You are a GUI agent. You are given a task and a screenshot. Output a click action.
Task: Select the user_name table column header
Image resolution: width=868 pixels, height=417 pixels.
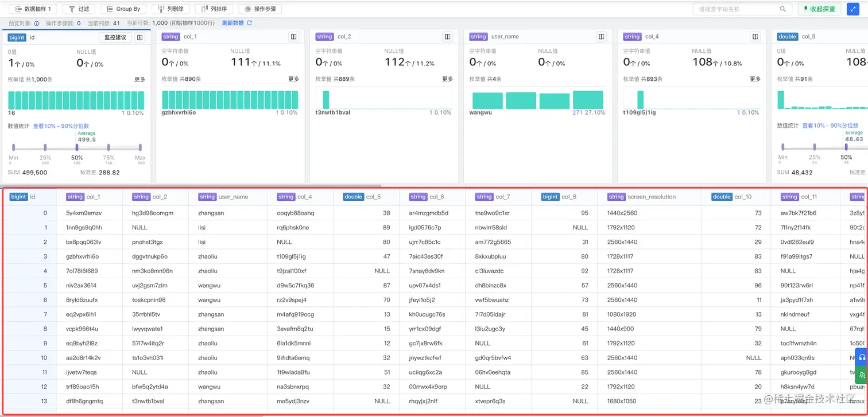coord(228,197)
